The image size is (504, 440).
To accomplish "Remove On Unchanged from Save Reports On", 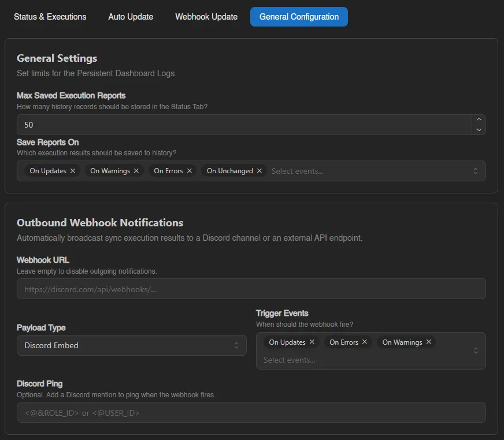I will (260, 171).
